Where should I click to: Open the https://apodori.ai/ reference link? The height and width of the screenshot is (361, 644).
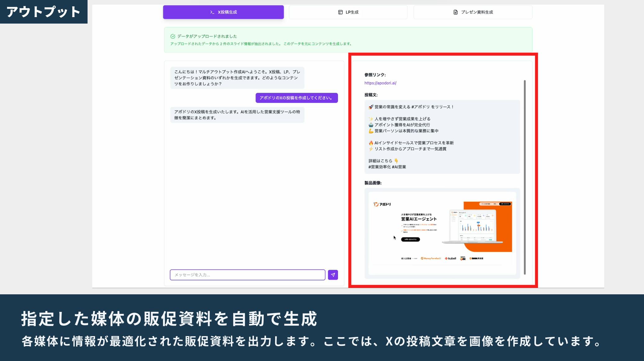coord(380,83)
